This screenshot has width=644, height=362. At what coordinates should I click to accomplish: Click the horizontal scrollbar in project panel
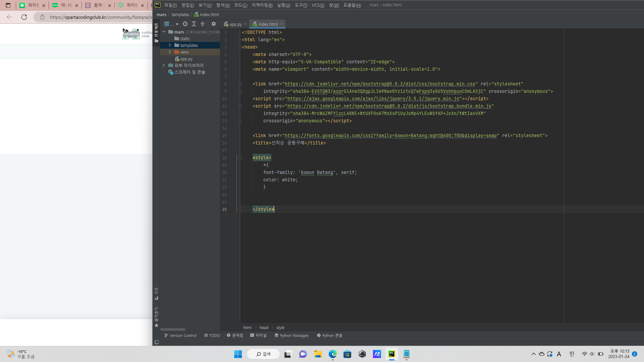click(x=173, y=329)
